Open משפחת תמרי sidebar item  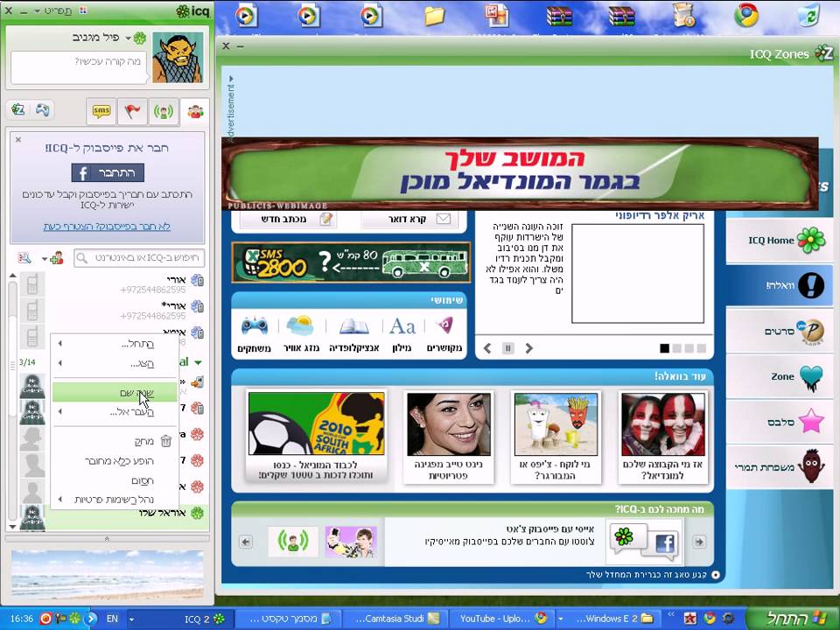click(x=780, y=466)
